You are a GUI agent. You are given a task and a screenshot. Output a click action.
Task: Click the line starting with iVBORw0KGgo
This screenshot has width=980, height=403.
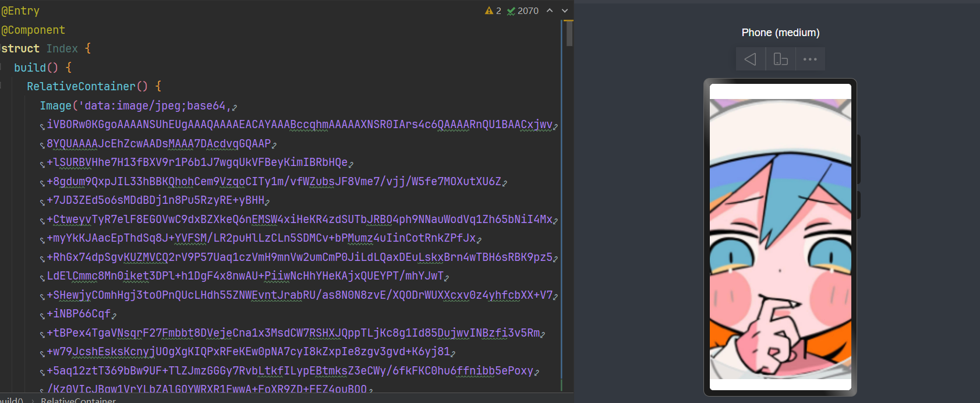point(299,124)
